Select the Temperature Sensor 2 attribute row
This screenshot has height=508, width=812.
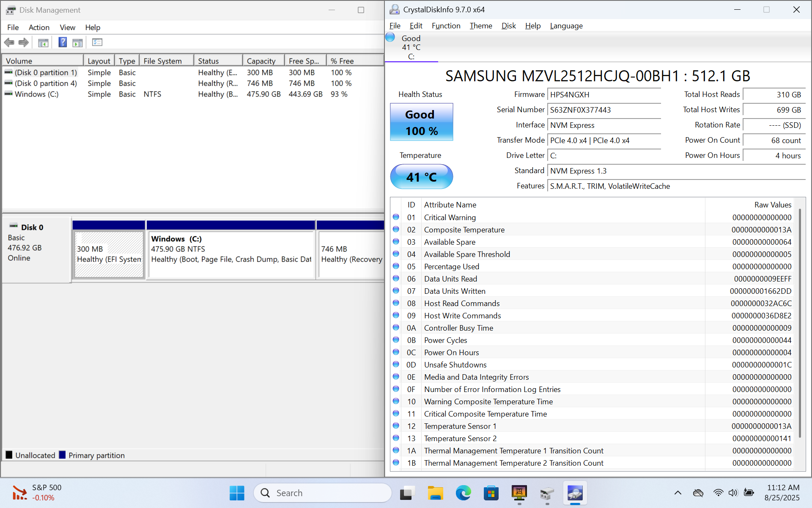[x=592, y=438]
